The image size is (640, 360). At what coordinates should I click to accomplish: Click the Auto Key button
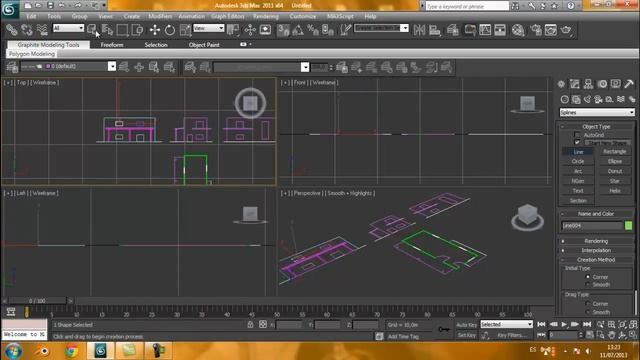coord(466,325)
